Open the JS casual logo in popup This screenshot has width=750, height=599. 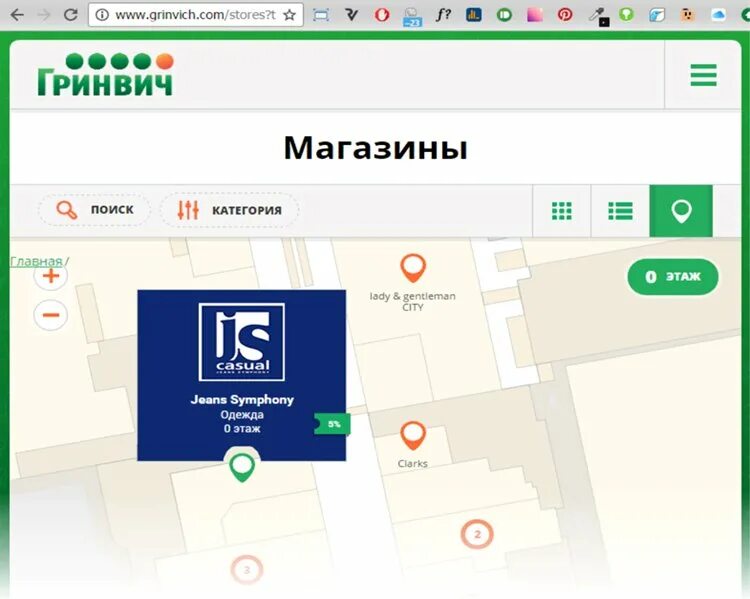[x=242, y=342]
